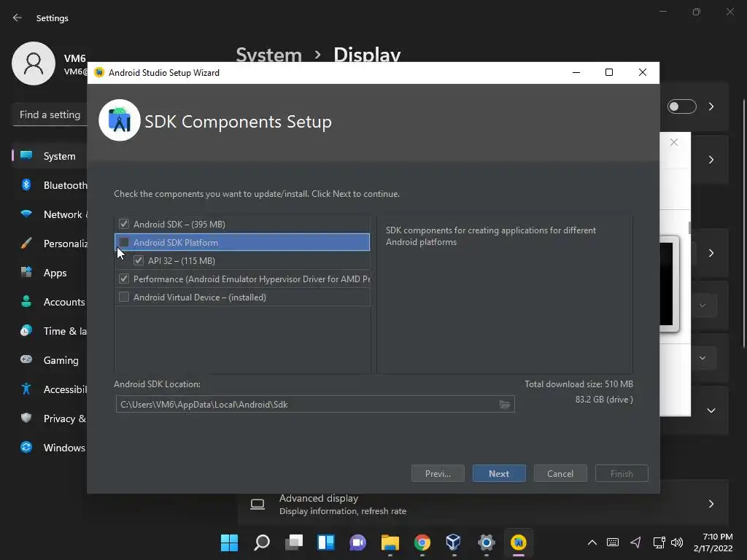Open Privacy & security in Settings sidebar
Image resolution: width=747 pixels, height=560 pixels.
click(x=50, y=419)
